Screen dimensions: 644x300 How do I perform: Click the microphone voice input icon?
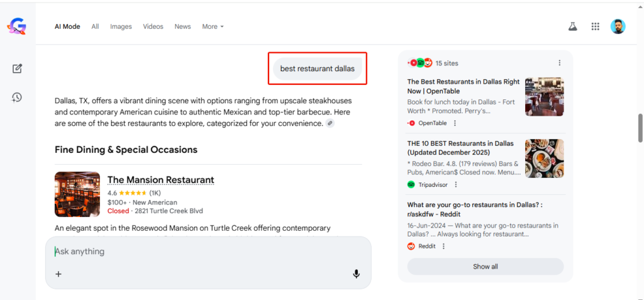[356, 274]
